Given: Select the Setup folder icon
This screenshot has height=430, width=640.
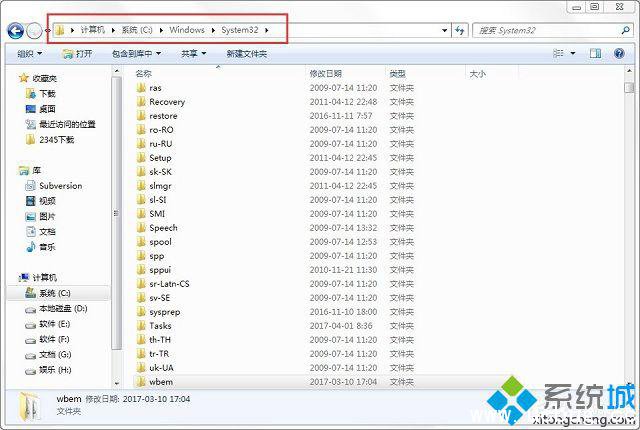Looking at the screenshot, I should pos(141,158).
